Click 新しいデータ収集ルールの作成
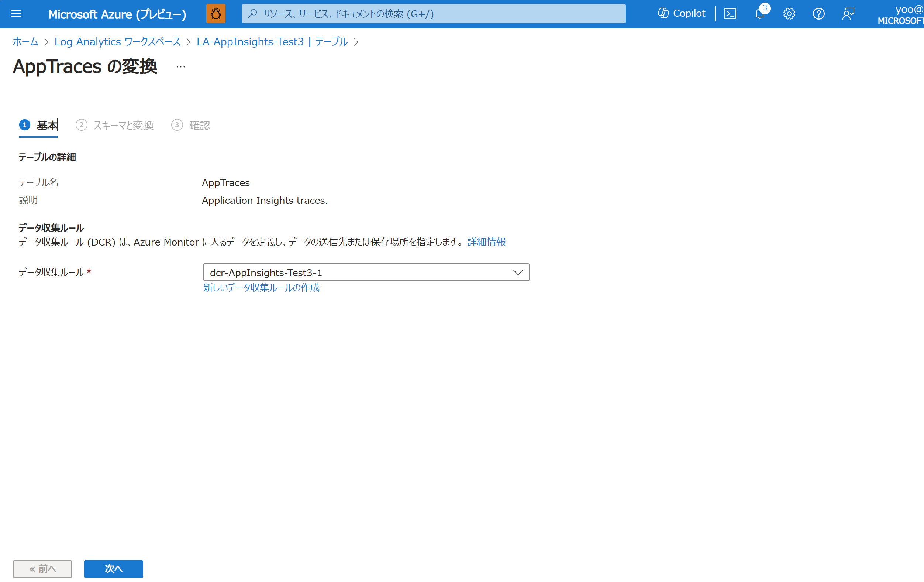This screenshot has width=924, height=582. pos(261,288)
